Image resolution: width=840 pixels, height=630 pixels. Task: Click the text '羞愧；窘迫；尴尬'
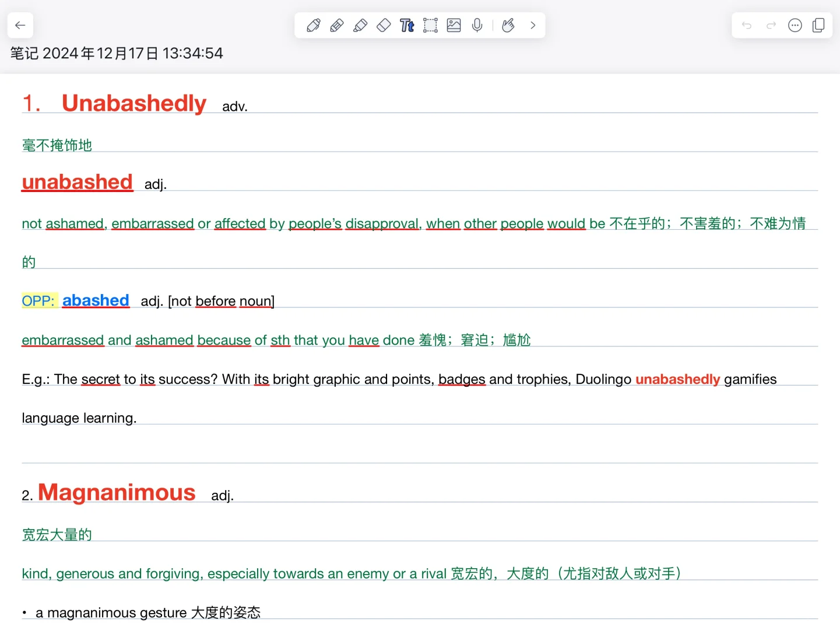475,340
